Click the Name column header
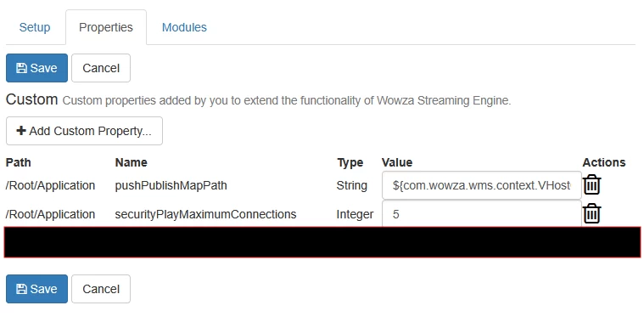This screenshot has width=644, height=328. click(x=131, y=162)
